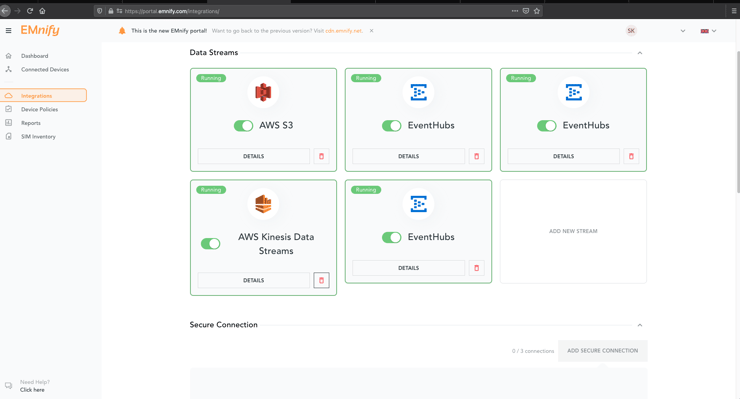Click the Device Policies checklist icon
The width and height of the screenshot is (740, 399).
coord(8,109)
